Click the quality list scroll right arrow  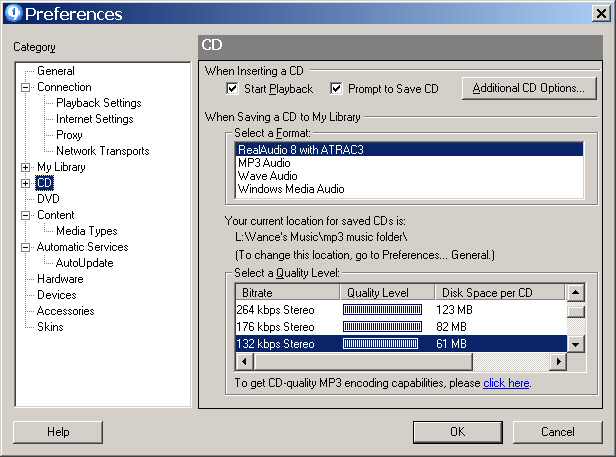[x=558, y=362]
